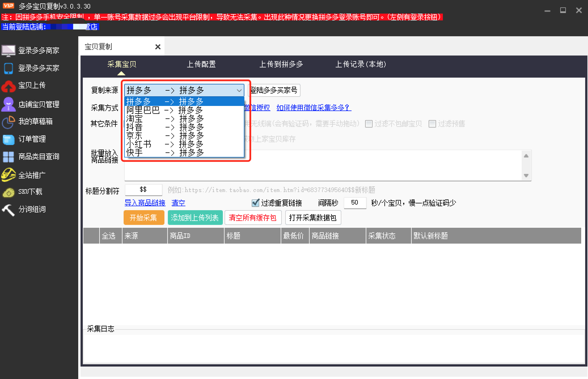
Task: Uncheck the 过滤重复链接 checkbox
Action: (255, 203)
